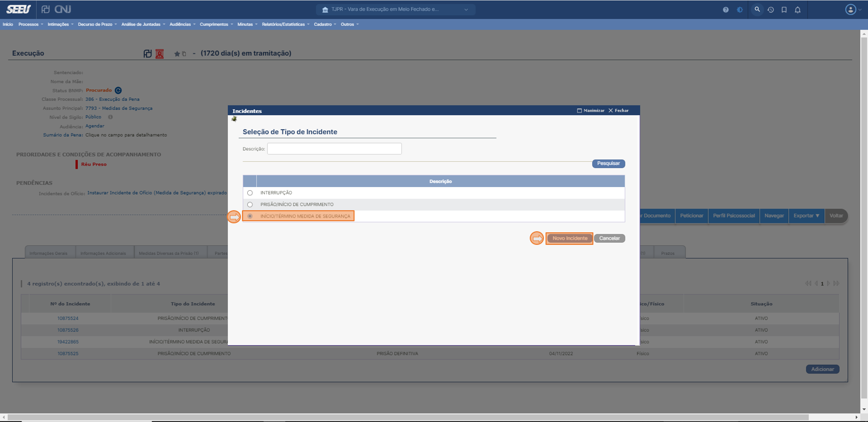The height and width of the screenshot is (422, 868).
Task: Expand the user account chevron
Action: point(860,9)
